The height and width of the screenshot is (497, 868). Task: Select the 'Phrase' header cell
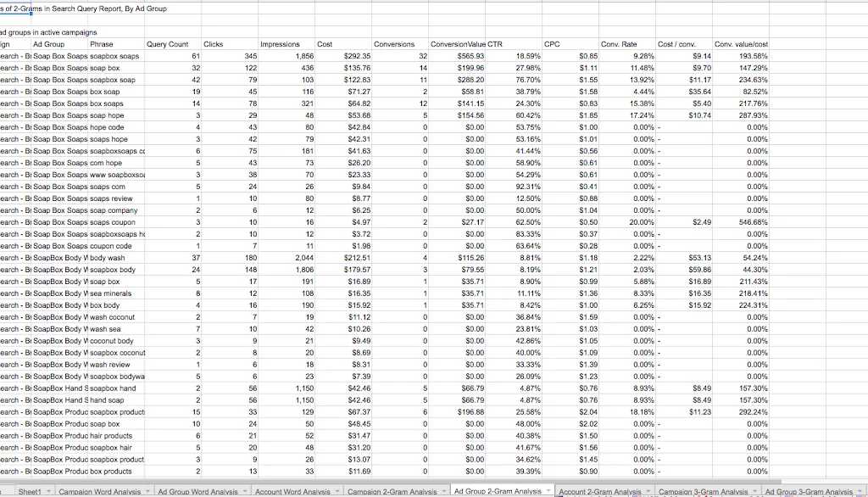(x=116, y=44)
